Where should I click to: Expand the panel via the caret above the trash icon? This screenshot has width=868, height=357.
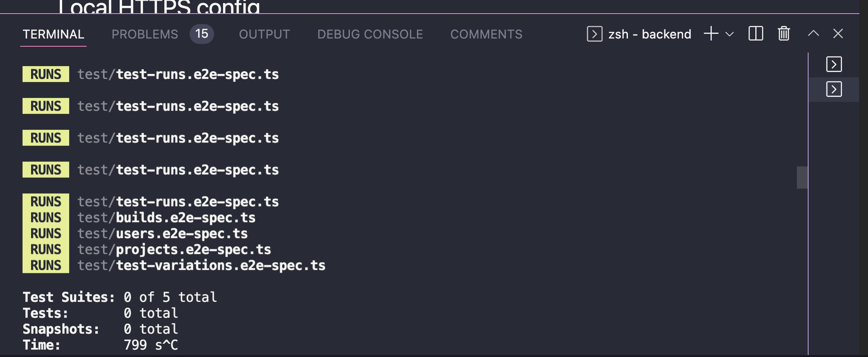(x=812, y=34)
